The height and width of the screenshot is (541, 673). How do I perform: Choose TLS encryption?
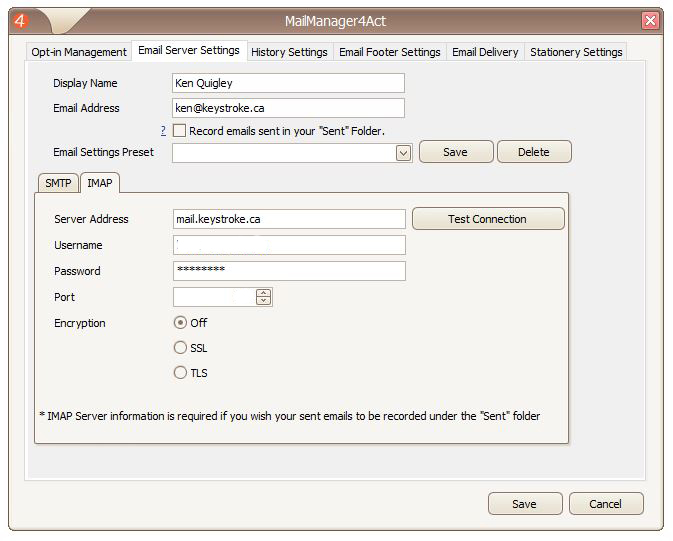[180, 372]
